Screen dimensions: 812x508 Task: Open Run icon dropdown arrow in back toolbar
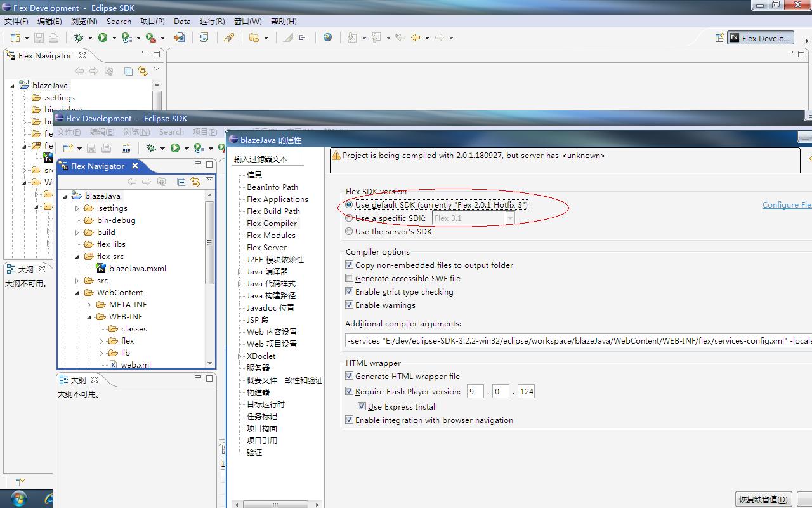coord(114,38)
